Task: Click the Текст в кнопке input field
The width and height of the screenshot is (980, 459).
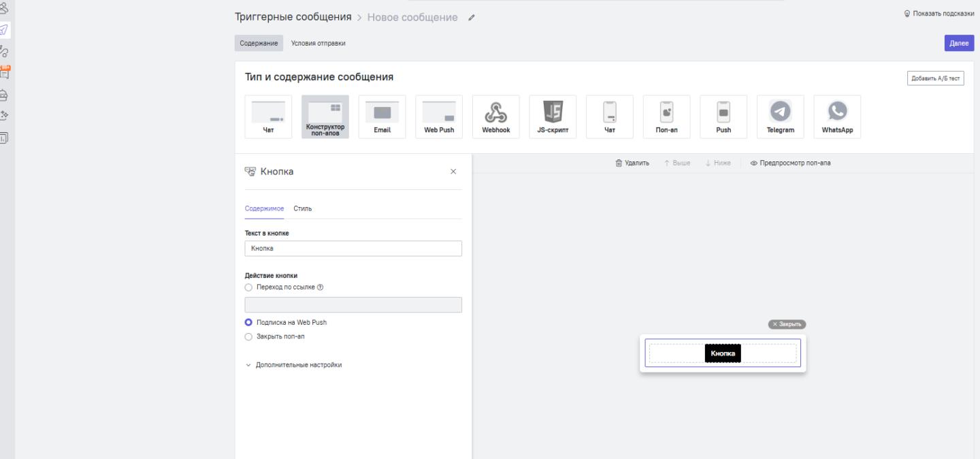Action: [x=353, y=249]
